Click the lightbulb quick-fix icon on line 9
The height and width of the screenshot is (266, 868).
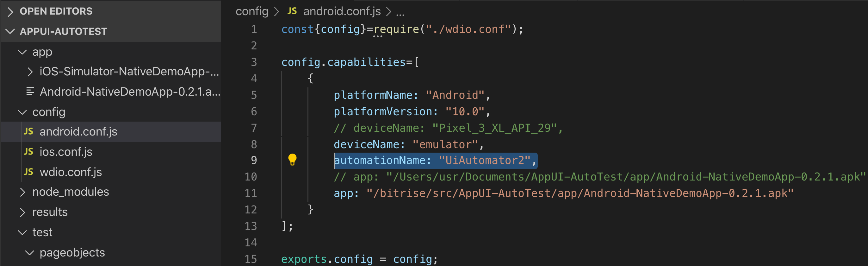292,160
